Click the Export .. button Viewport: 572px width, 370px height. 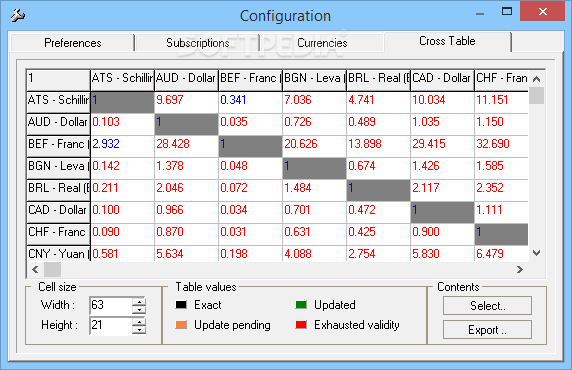coord(487,330)
